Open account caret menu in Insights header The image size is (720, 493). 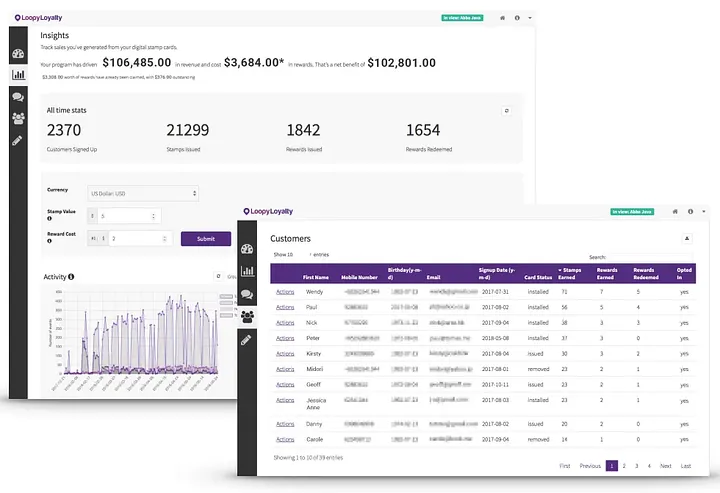[529, 18]
